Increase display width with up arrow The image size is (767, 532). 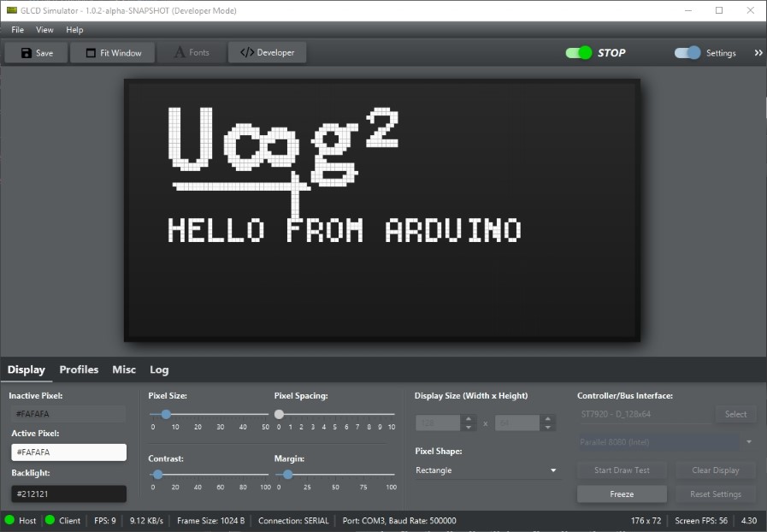pyautogui.click(x=469, y=419)
